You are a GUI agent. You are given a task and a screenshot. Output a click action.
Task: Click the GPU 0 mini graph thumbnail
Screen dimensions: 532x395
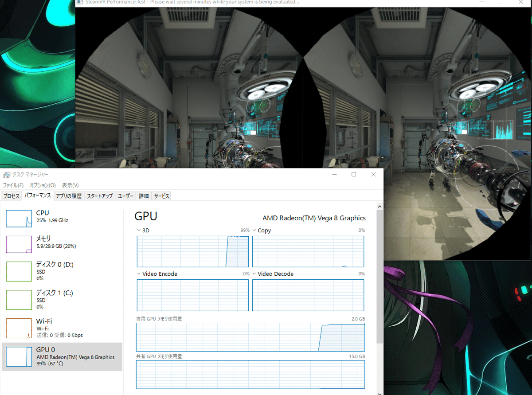[x=19, y=357]
